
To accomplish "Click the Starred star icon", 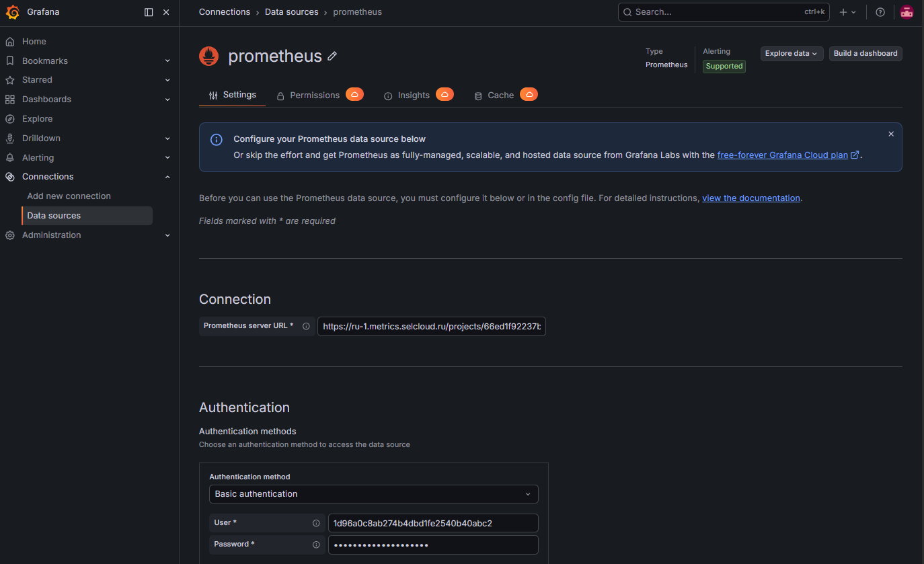I will [x=9, y=80].
